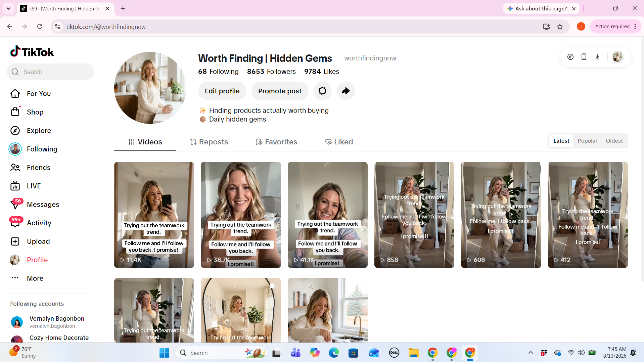
Task: Click the taskbar Search box
Action: [x=221, y=353]
